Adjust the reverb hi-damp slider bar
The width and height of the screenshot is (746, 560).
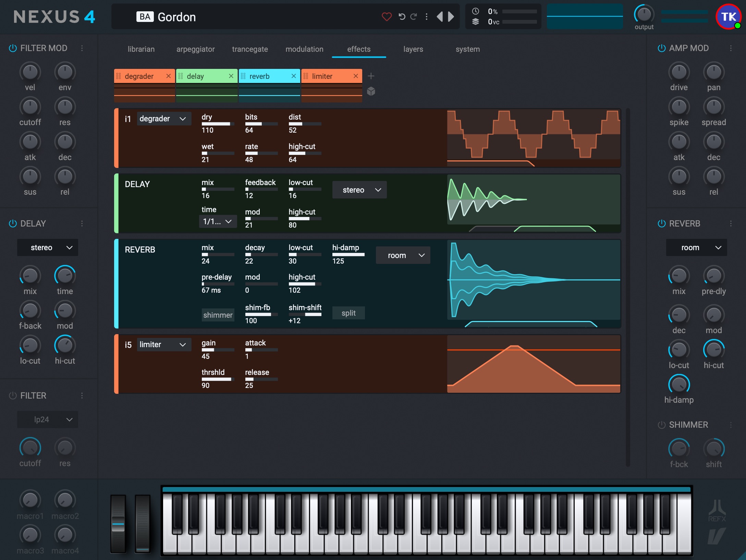tap(348, 255)
